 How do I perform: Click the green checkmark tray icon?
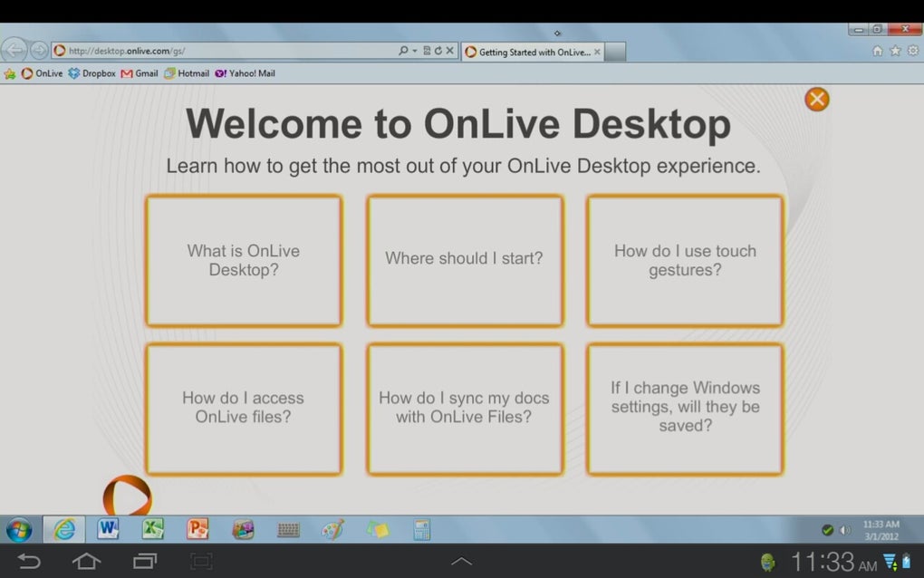click(827, 530)
